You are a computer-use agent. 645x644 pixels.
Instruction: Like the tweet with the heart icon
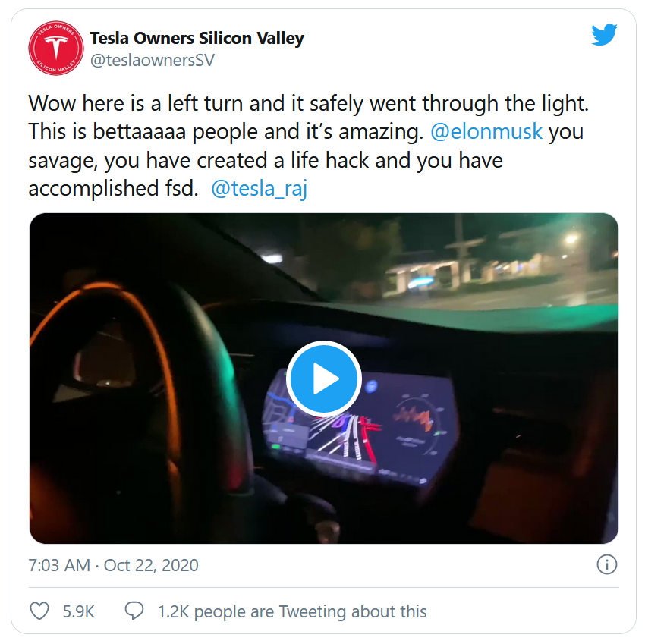[x=39, y=611]
